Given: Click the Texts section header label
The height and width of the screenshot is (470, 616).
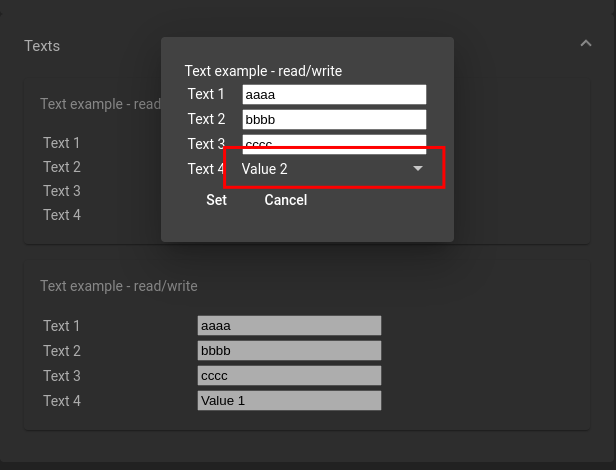Looking at the screenshot, I should point(42,46).
